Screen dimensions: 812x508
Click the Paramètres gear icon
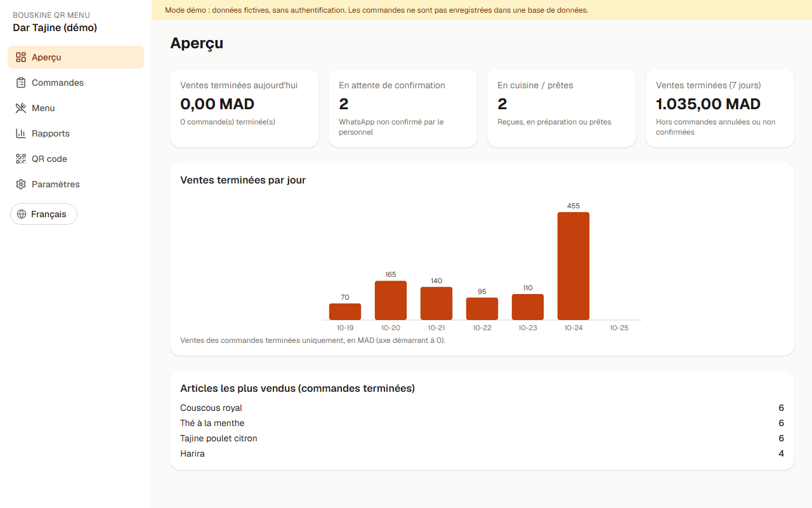pyautogui.click(x=21, y=184)
